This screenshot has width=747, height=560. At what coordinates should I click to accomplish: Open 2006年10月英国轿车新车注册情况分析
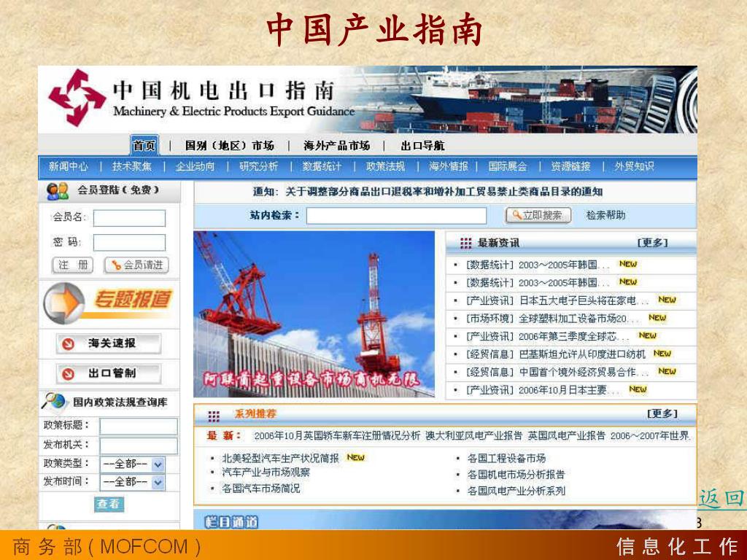[337, 436]
